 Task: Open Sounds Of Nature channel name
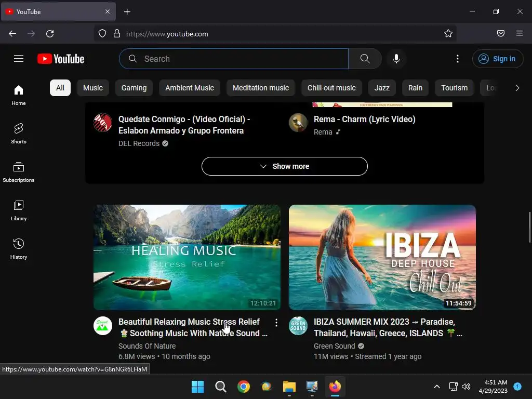pos(147,346)
